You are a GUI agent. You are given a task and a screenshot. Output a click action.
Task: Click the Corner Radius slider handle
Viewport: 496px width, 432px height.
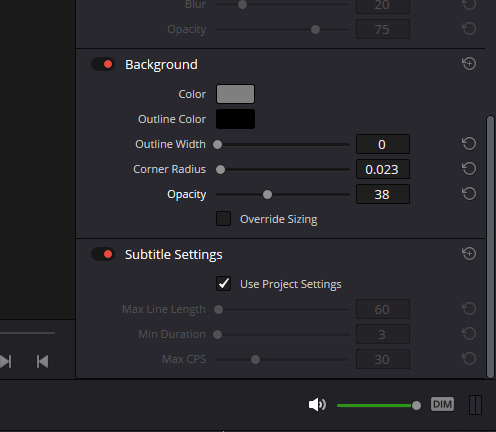[x=220, y=169]
